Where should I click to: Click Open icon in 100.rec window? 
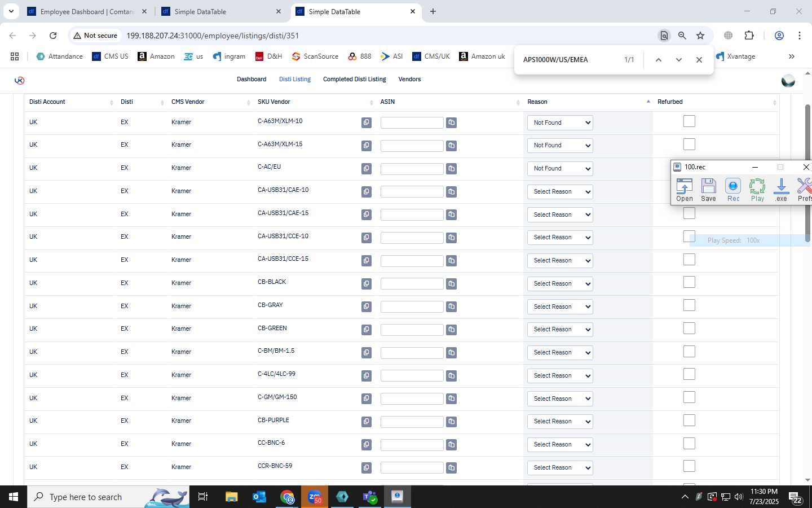click(685, 190)
